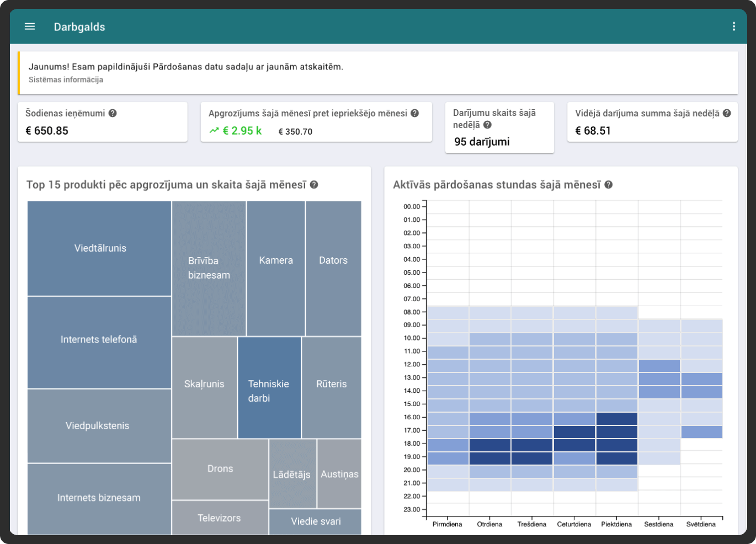
Task: Click the Viedpulkstenis treemap tile
Action: point(99,426)
